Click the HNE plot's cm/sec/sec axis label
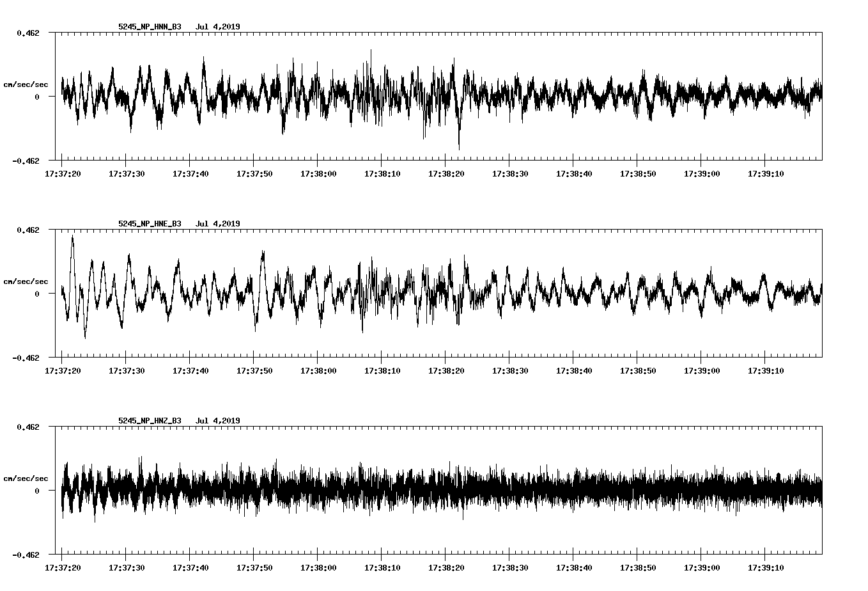 coord(26,281)
